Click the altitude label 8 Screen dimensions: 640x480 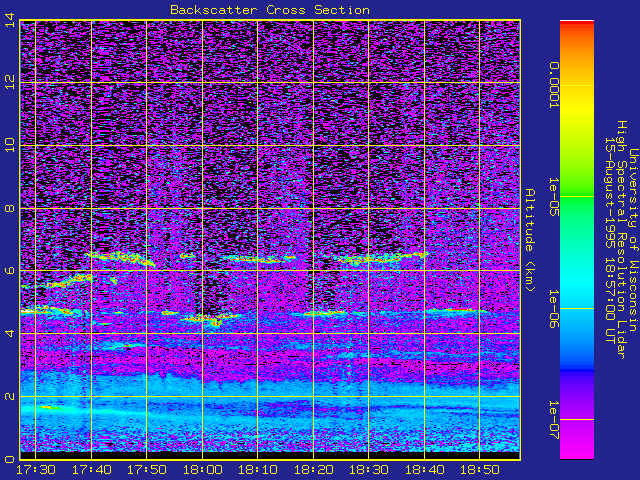point(9,209)
